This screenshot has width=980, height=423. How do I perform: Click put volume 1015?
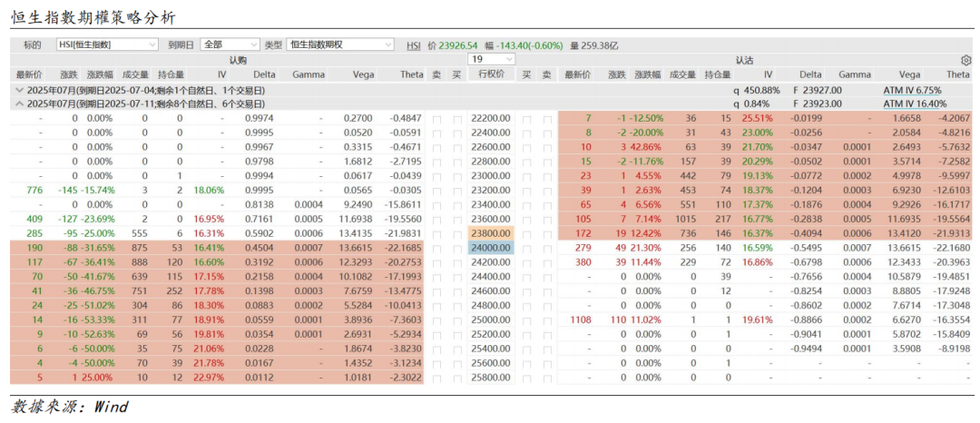[686, 219]
